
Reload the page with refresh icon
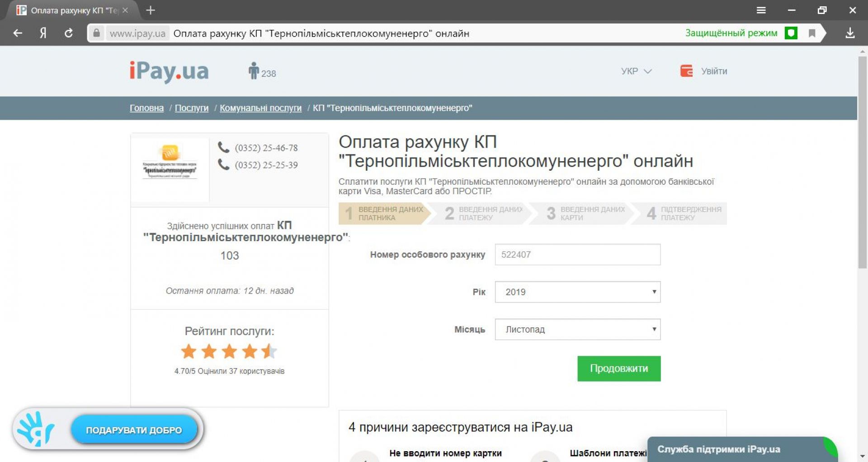point(69,33)
